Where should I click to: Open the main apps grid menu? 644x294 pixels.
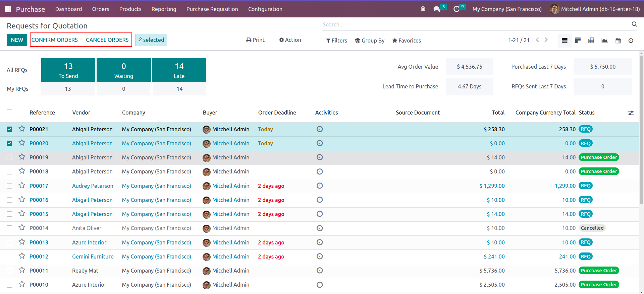[x=8, y=9]
